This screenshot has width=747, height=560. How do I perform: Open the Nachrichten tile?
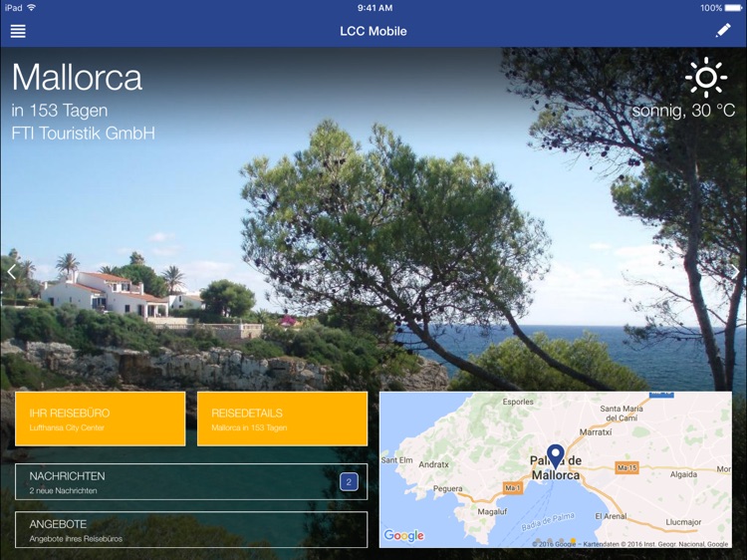click(x=191, y=482)
